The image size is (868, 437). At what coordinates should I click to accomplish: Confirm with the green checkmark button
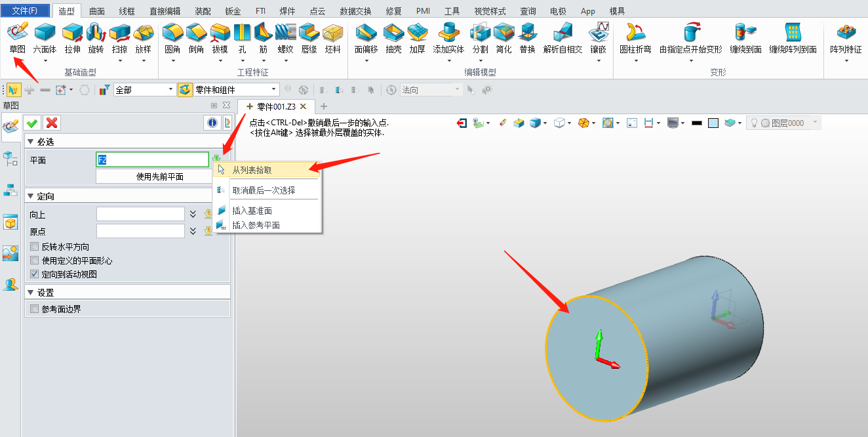tap(32, 123)
